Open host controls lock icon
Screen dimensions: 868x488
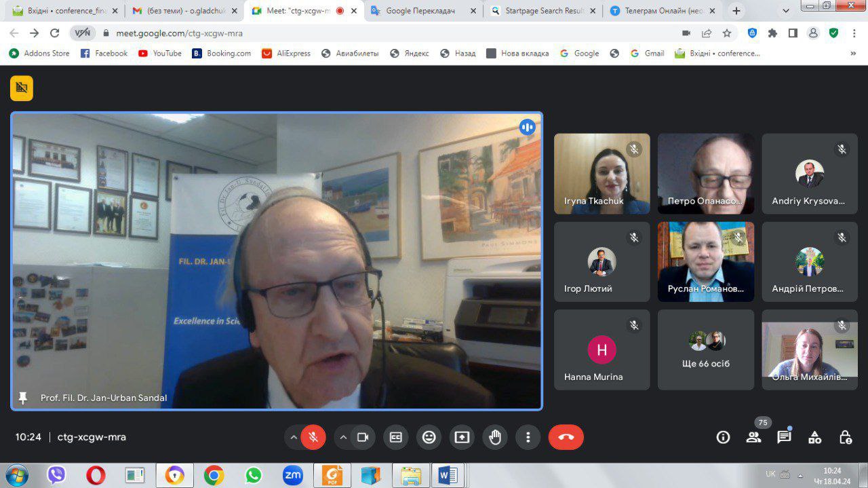point(845,437)
